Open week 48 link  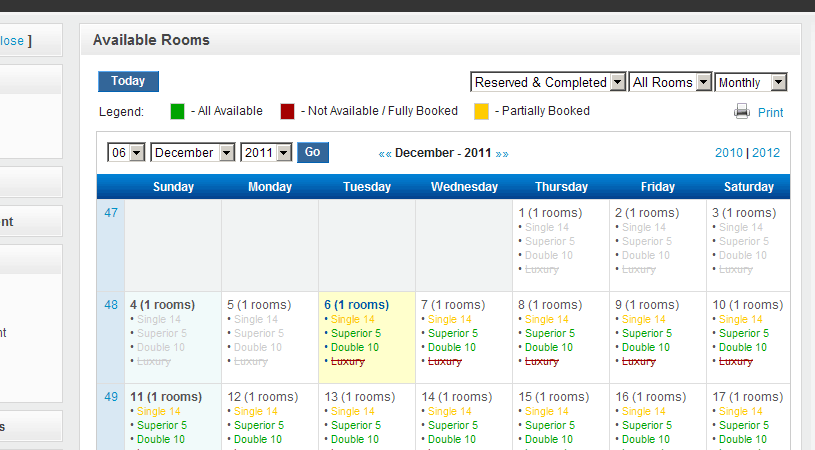click(x=111, y=305)
